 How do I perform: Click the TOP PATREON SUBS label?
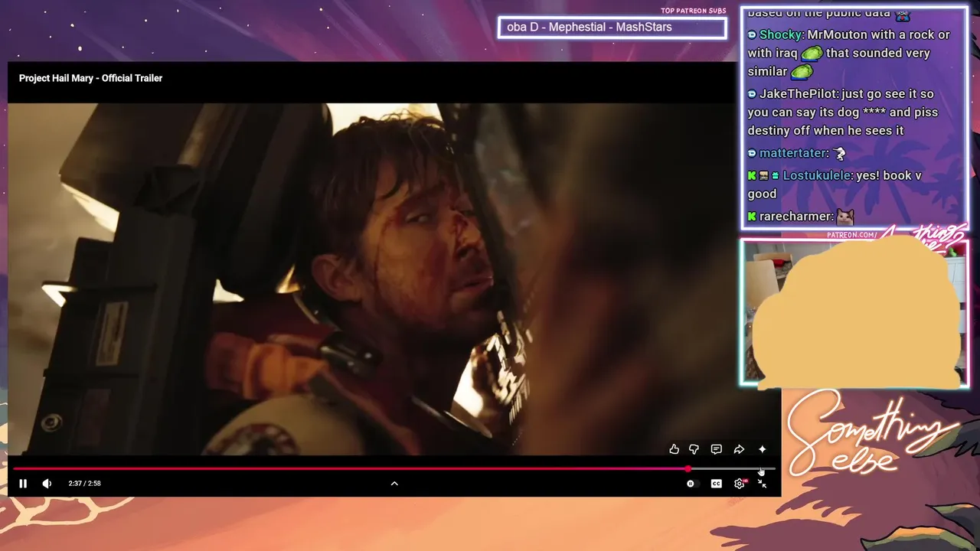click(693, 11)
